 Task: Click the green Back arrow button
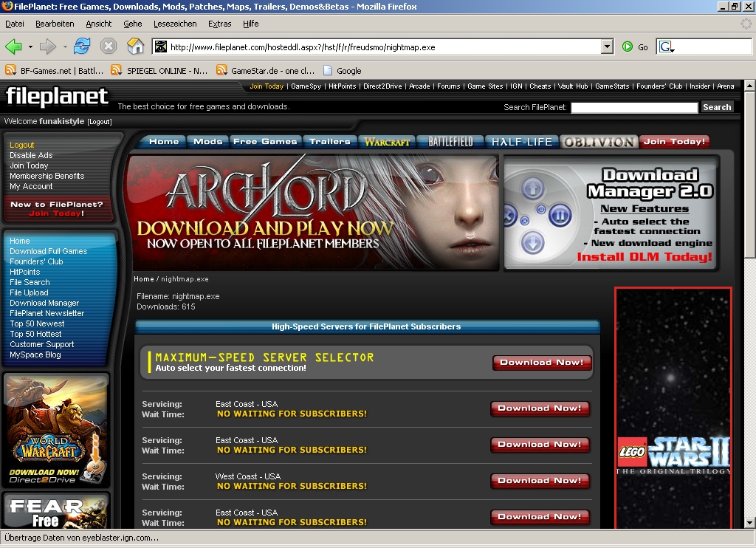(13, 47)
